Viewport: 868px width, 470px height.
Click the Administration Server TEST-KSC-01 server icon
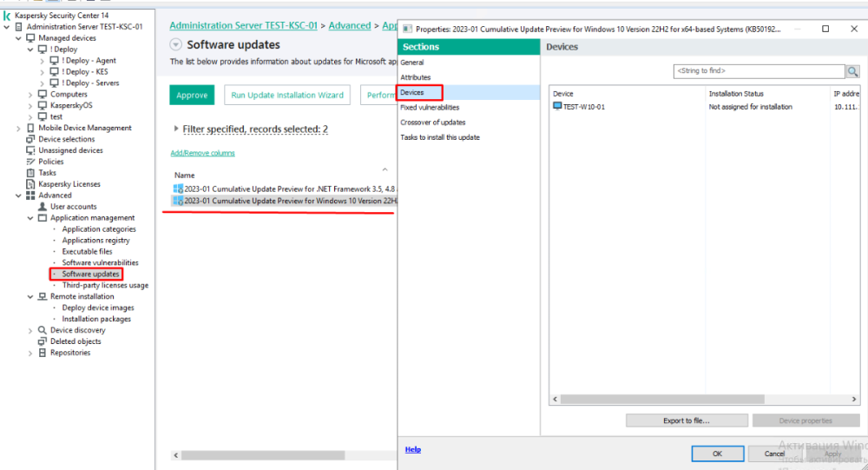(19, 27)
